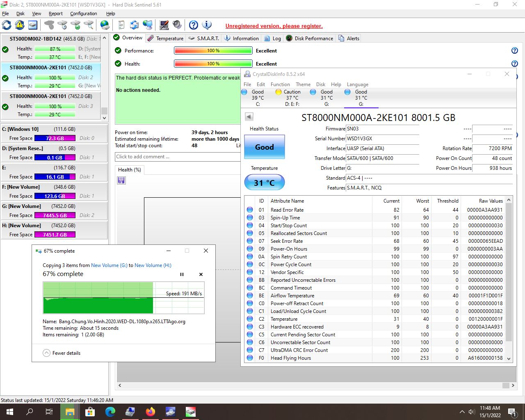The height and width of the screenshot is (420, 525).
Task: Click the left arrow of the horizontal scrollbar
Action: (x=120, y=386)
